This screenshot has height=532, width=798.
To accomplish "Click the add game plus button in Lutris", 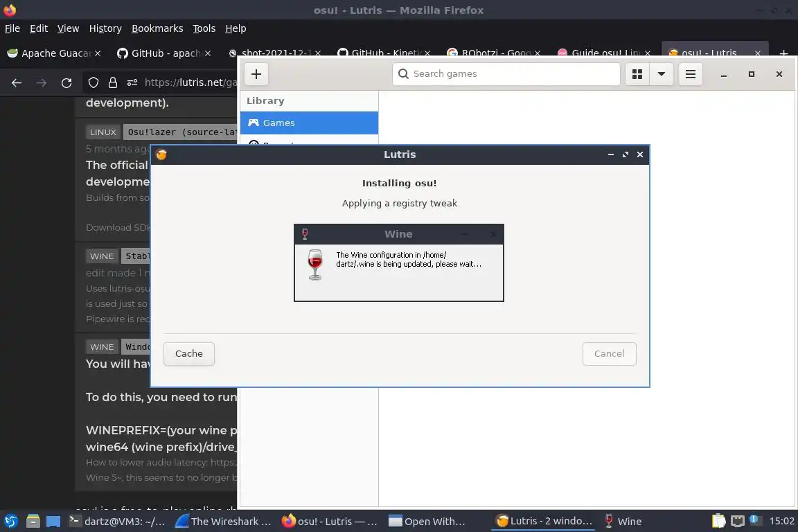I will coord(256,74).
